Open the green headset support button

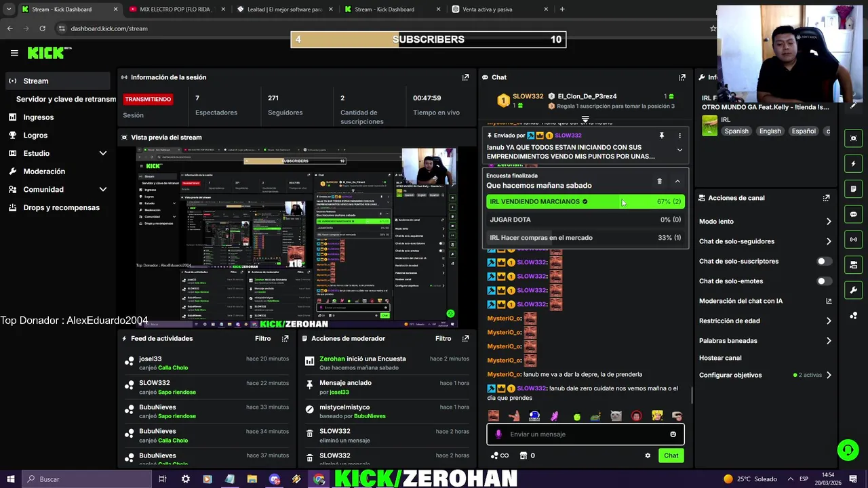click(x=848, y=449)
